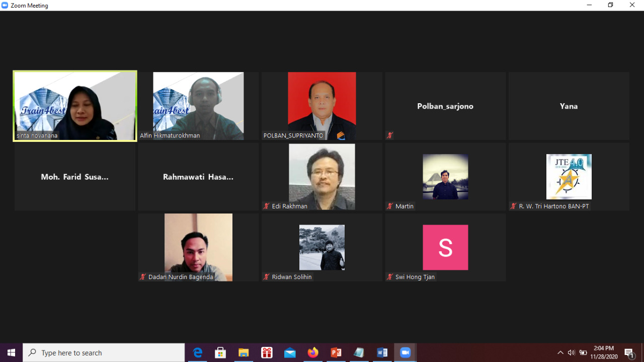Open the volume control in the tray
Screen dimensions: 644x362
[572, 352]
